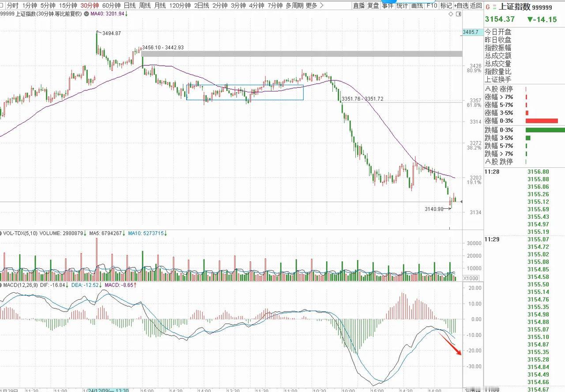Open the 统计 statistics button
565x392 pixels.
pyautogui.click(x=402, y=5)
